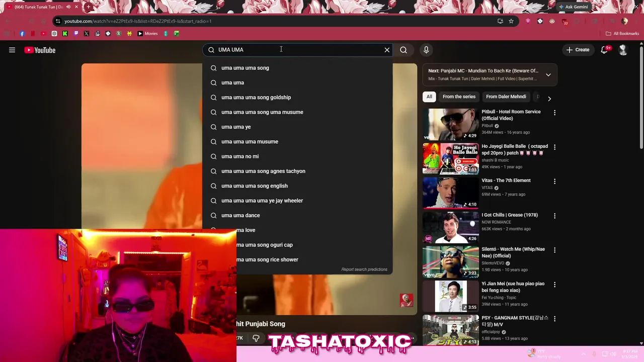This screenshot has height=362, width=644.
Task: Bookmark this page with the star icon
Action: tap(511, 21)
